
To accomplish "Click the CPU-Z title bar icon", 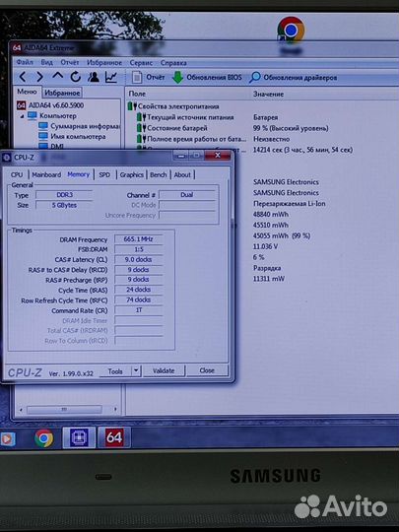I will tap(7, 158).
